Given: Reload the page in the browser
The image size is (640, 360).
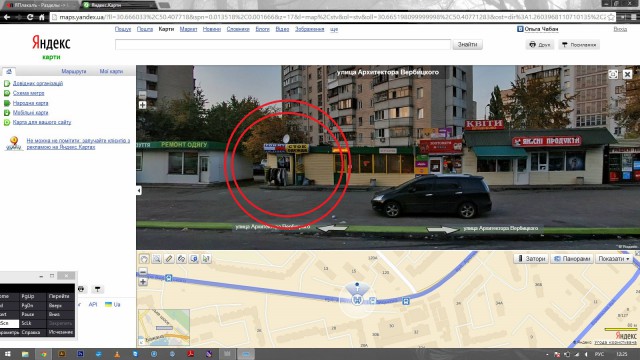Looking at the screenshot, I should (30, 17).
